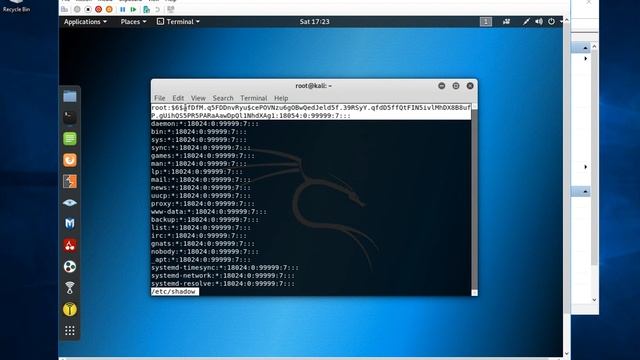640x360 pixels.
Task: Click the right pane scroll-down arrow
Action: [x=594, y=300]
